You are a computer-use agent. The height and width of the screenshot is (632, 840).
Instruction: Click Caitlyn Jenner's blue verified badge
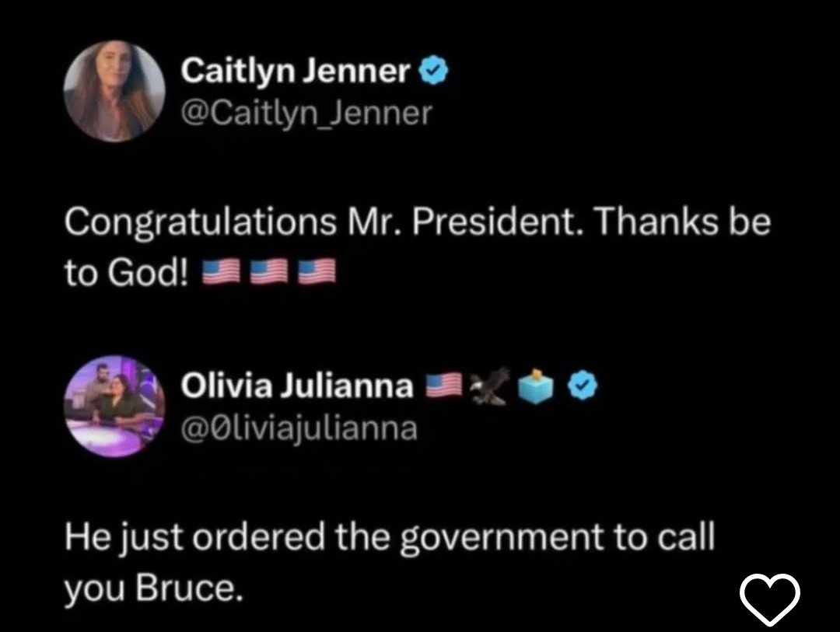click(432, 73)
